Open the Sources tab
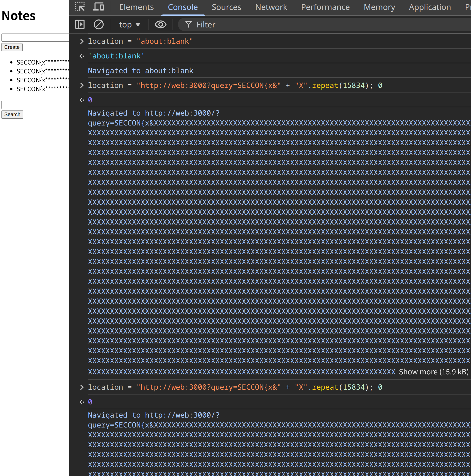 pyautogui.click(x=226, y=7)
